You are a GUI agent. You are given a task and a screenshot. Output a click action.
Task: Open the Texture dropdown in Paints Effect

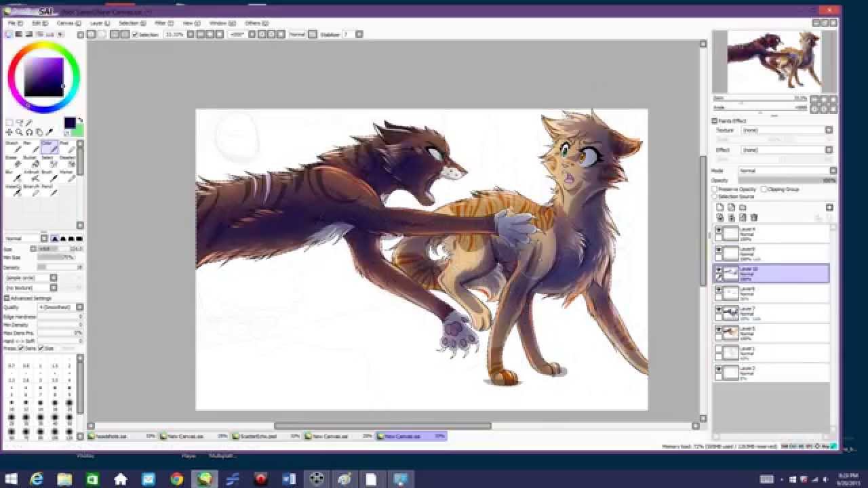[787, 130]
